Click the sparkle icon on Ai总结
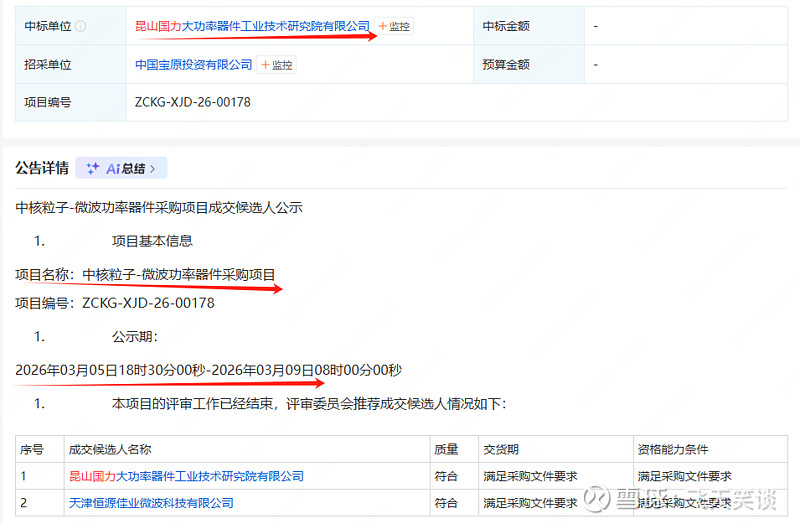The height and width of the screenshot is (524, 800). 92,168
